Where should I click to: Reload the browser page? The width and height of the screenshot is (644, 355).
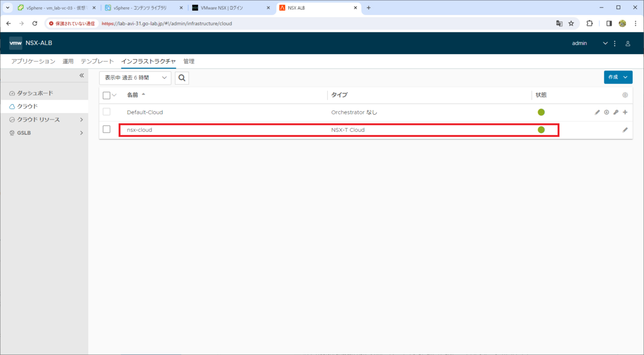click(35, 24)
